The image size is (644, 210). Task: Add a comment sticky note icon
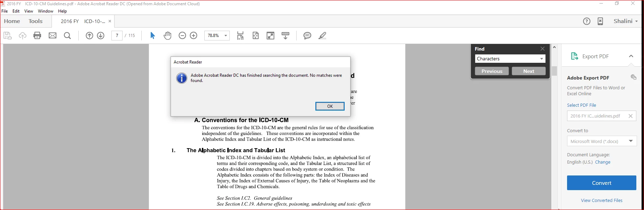pos(307,36)
